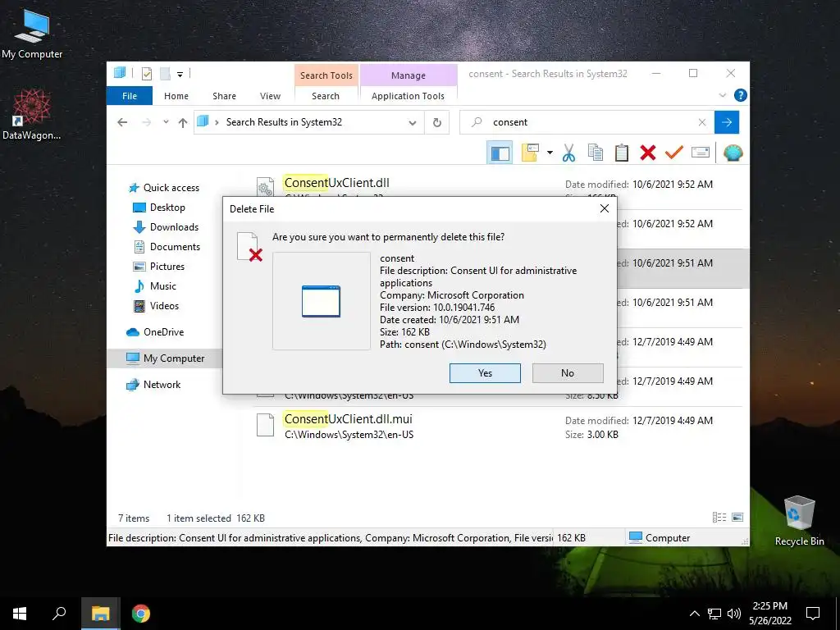
Task: Show hidden system tray icons
Action: pyautogui.click(x=694, y=614)
